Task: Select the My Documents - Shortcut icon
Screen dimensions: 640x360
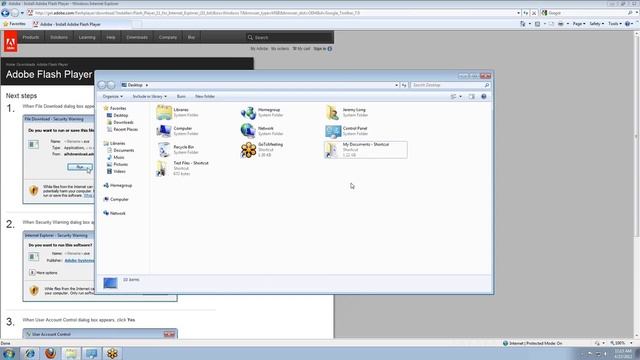Action: 331,150
